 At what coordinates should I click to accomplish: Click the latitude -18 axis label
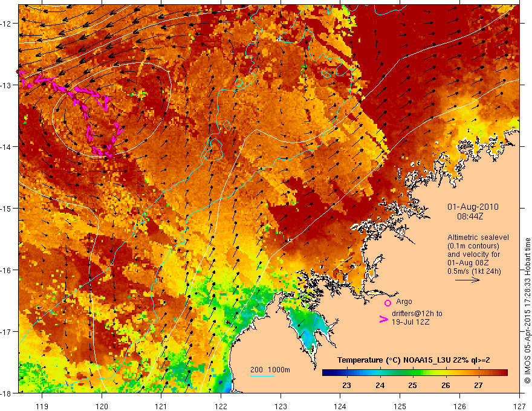point(6,393)
